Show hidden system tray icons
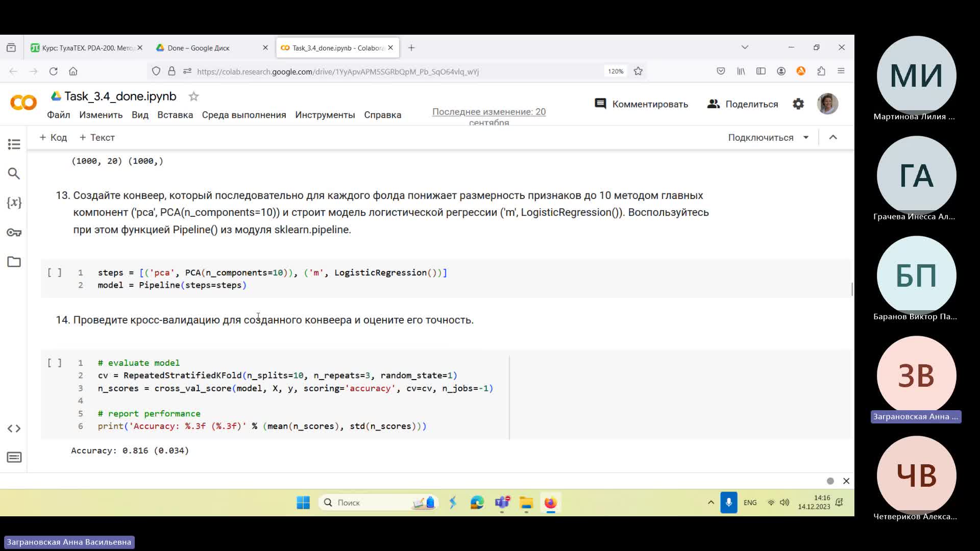Viewport: 980px width, 551px height. (710, 503)
